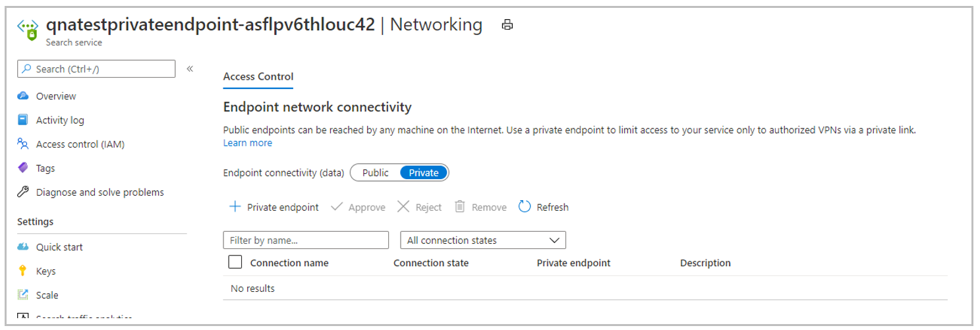Collapse the sidebar with the double chevron
The width and height of the screenshot is (980, 330).
pos(190,69)
